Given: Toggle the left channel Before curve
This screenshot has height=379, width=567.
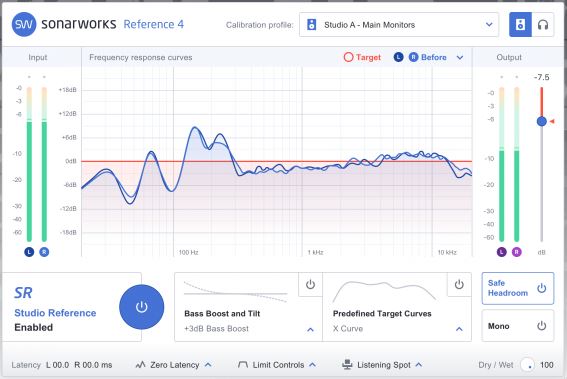Looking at the screenshot, I should pos(398,57).
